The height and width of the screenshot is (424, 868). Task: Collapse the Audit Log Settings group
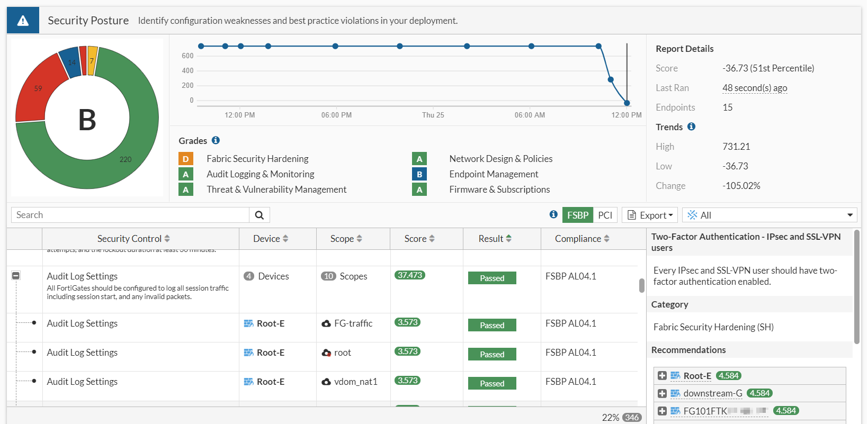point(16,276)
